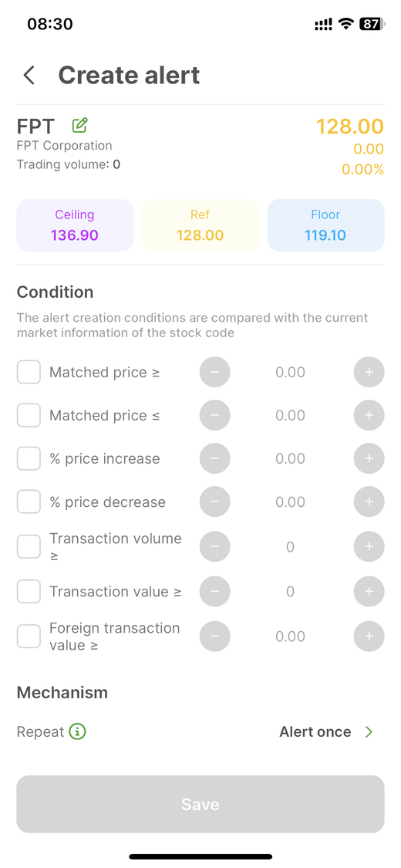This screenshot has width=401, height=868.
Task: Expand the repeat chevron arrow
Action: coord(369,732)
